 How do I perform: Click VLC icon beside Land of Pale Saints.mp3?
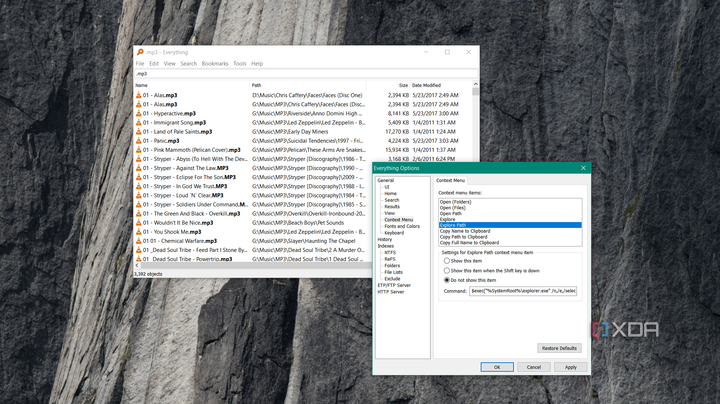139,131
